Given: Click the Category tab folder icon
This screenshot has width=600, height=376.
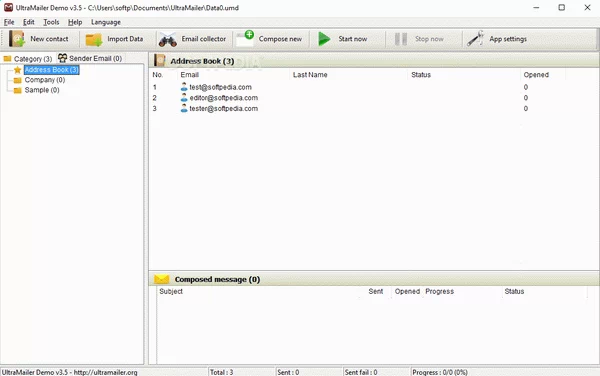Looking at the screenshot, I should tap(7, 59).
